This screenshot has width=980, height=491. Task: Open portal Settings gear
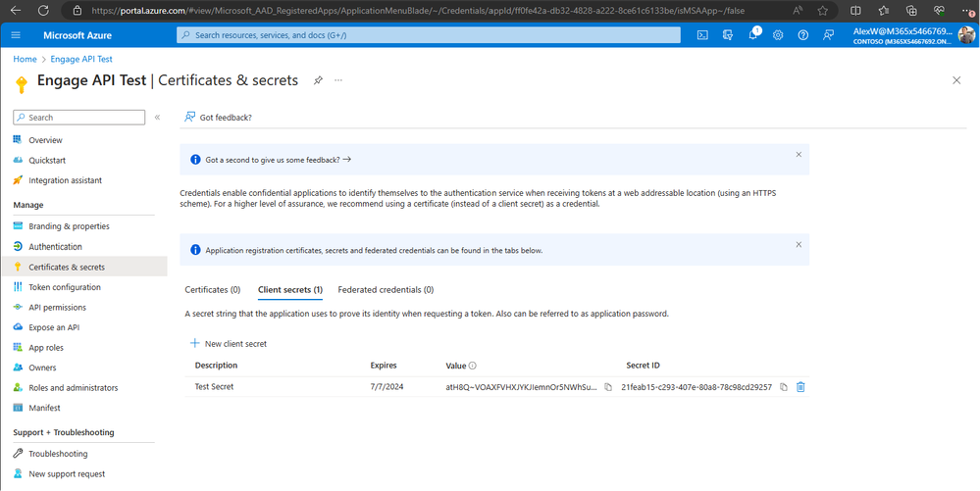point(778,35)
